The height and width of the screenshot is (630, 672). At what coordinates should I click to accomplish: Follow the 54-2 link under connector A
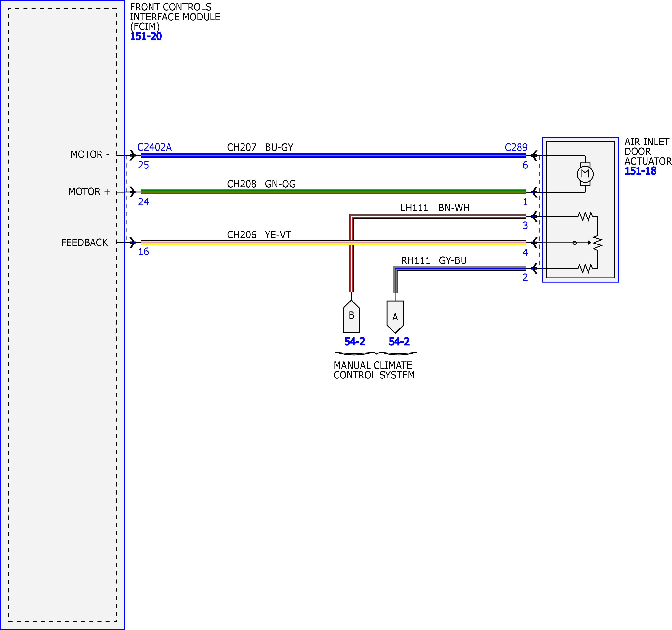pos(399,342)
